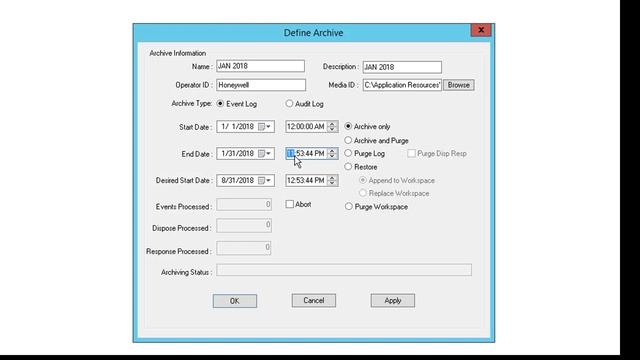Viewport: 640px width, 360px height.
Task: Click the Cancel button
Action: [x=313, y=301]
